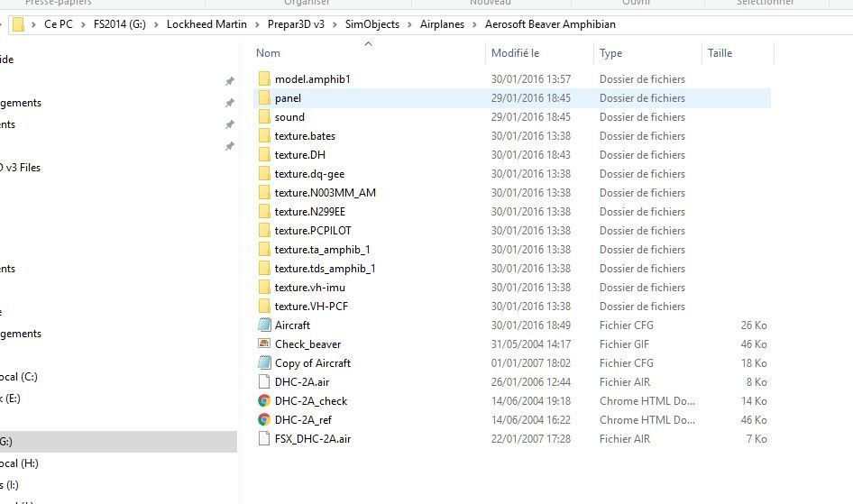Select the texture.PCPILOT folder icon
The width and height of the screenshot is (853, 504).
click(x=264, y=231)
